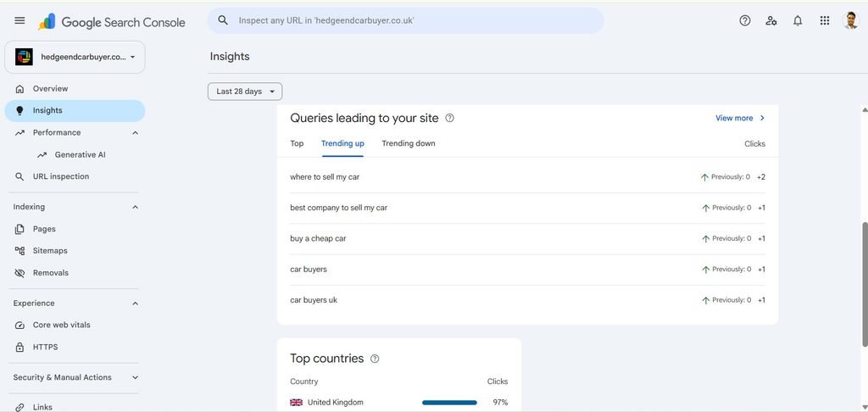Click the Sitemaps tree icon

[20, 251]
